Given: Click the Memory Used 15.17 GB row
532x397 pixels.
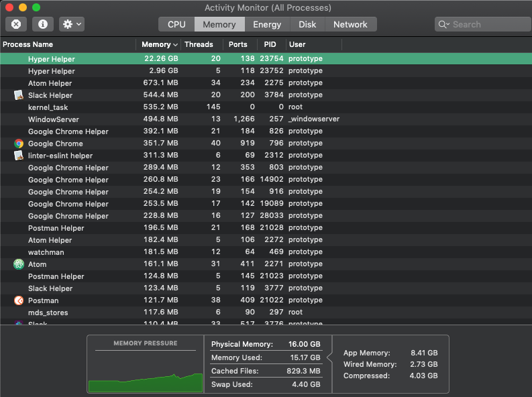Looking at the screenshot, I should [x=266, y=357].
